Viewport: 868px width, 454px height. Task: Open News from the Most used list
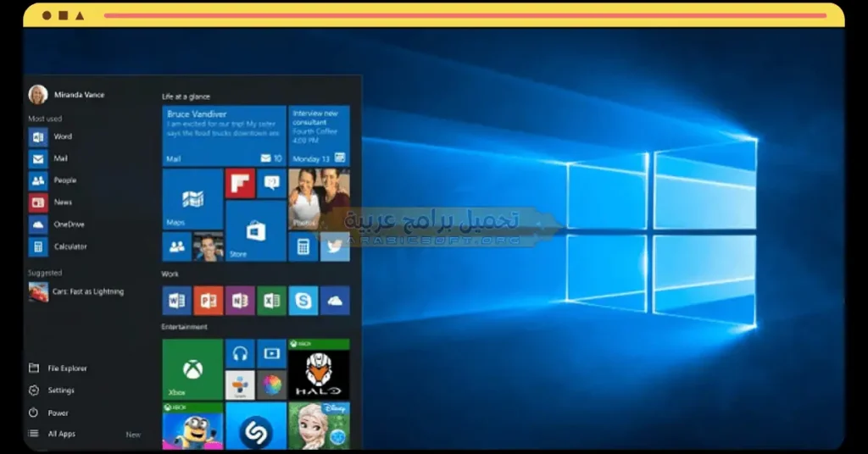51,202
